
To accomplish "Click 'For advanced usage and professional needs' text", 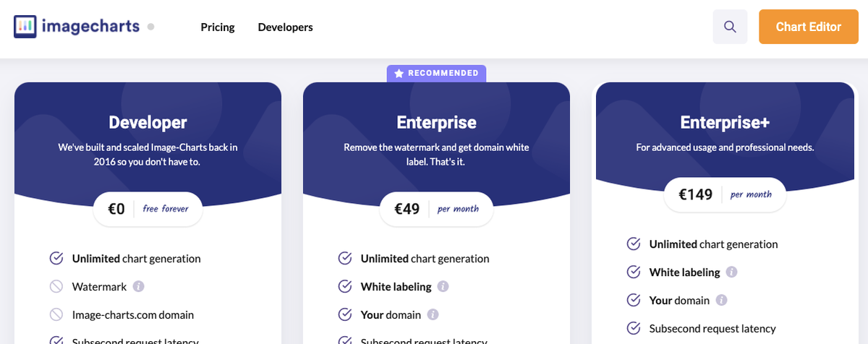I will point(725,147).
